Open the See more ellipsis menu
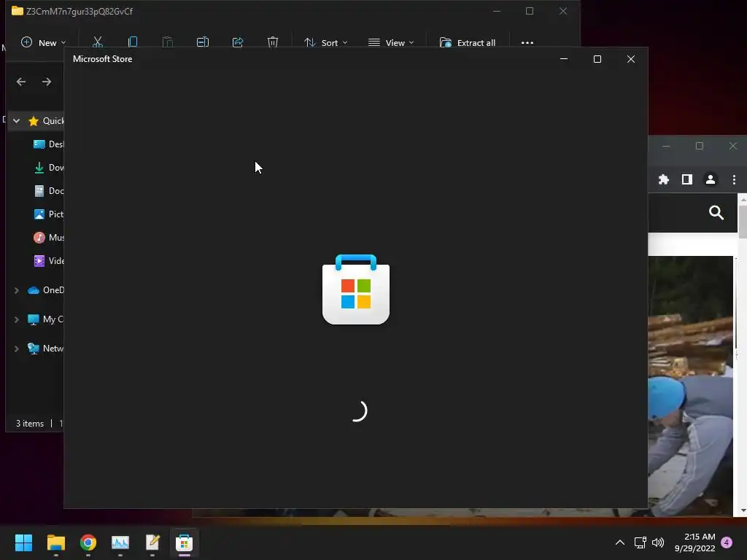 point(527,42)
